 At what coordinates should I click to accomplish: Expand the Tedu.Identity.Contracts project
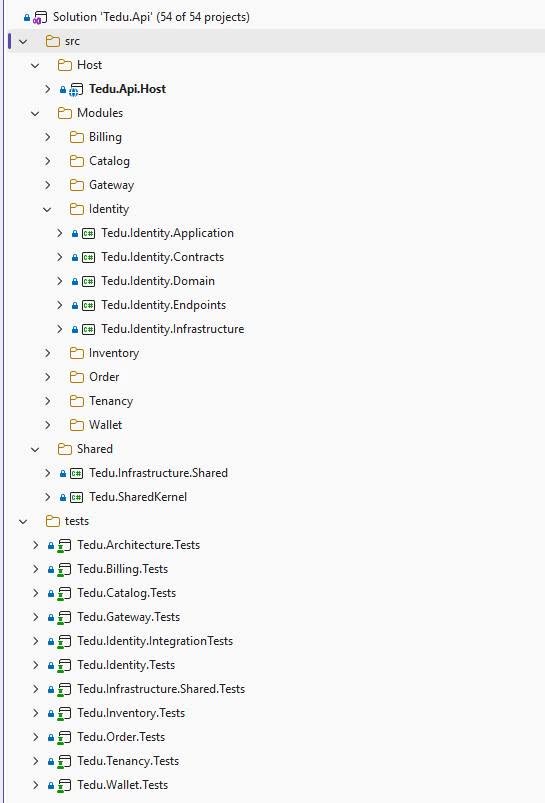point(59,258)
